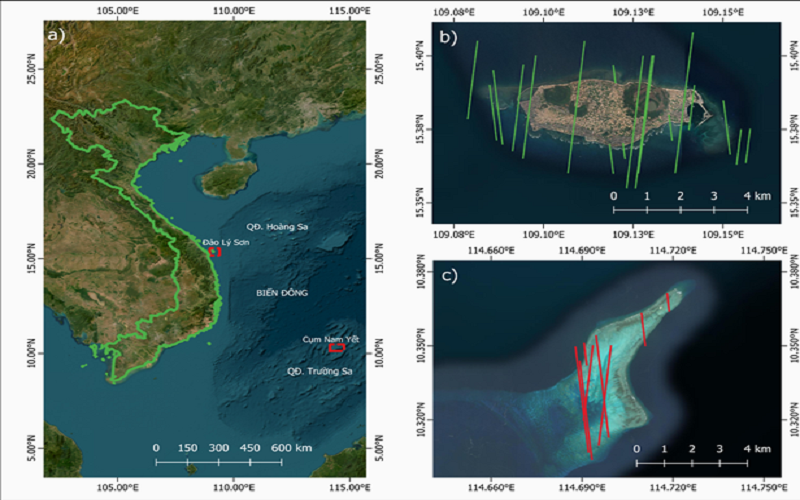
Task: Click Lý Sơn island in panel b
Action: pos(610,113)
